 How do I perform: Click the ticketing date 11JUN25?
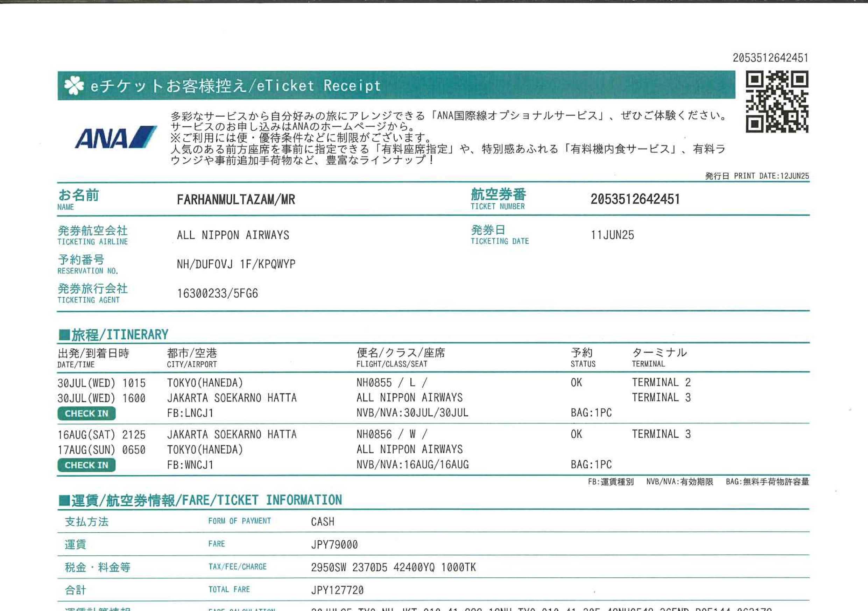click(x=612, y=235)
